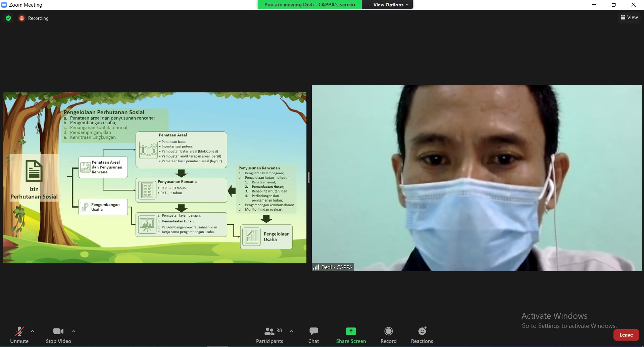The image size is (644, 347).
Task: Stop Video camera toggle
Action: [58, 335]
